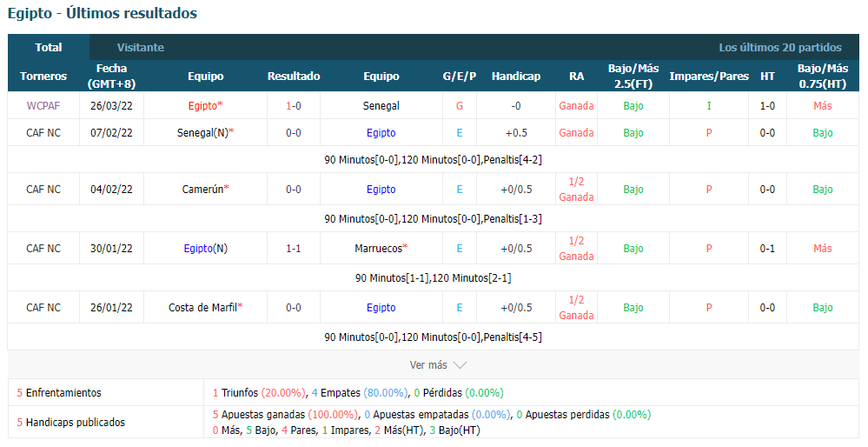The image size is (868, 447).
Task: Click the Fecha (GMT+8) column header
Action: click(111, 76)
